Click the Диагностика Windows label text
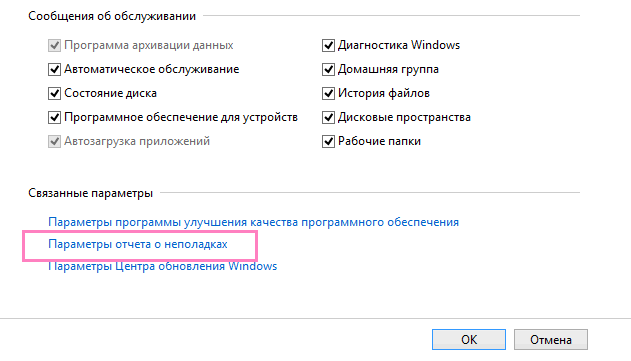631x361 pixels. (399, 45)
